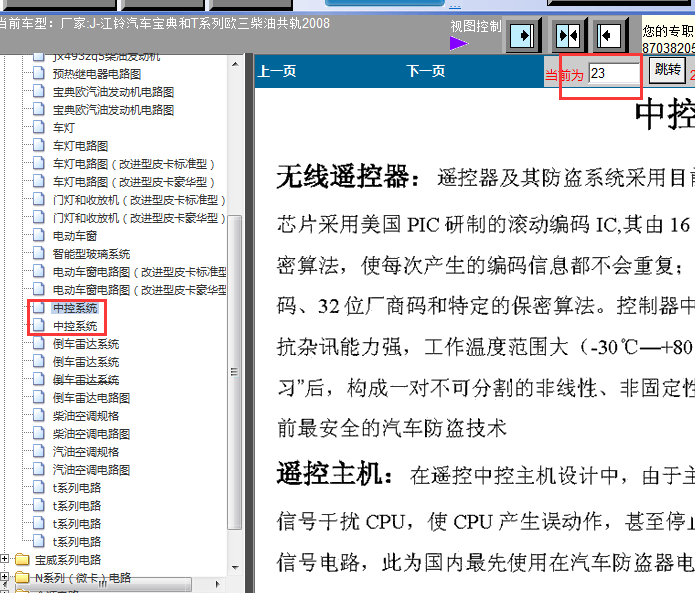Screen dimensions: 695x593
Task: Click the 跳转 jump button
Action: pyautogui.click(x=667, y=70)
